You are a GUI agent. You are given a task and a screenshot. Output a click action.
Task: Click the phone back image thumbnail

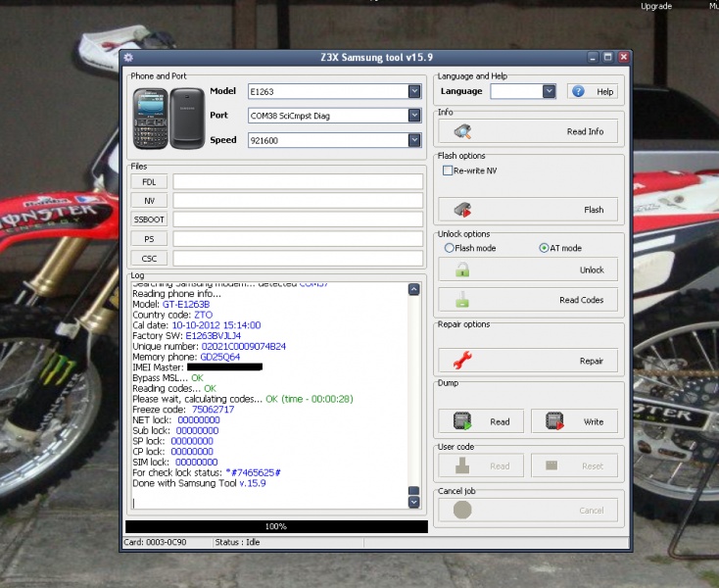(187, 119)
